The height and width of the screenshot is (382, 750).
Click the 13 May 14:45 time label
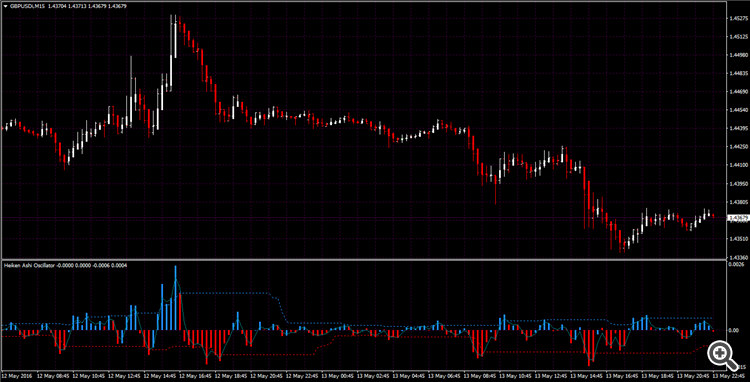click(585, 376)
